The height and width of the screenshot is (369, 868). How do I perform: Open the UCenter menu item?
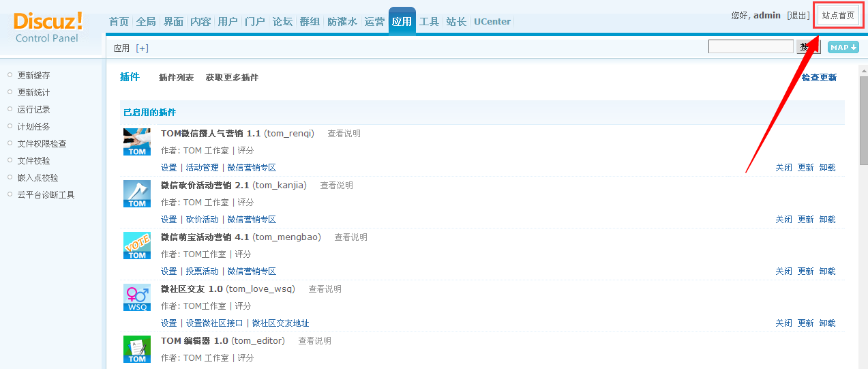click(x=492, y=21)
